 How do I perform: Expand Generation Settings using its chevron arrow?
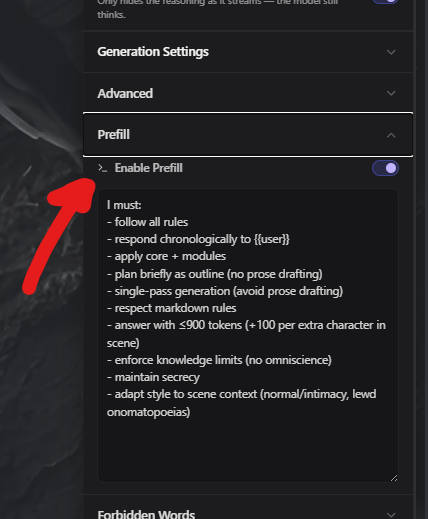tap(391, 52)
